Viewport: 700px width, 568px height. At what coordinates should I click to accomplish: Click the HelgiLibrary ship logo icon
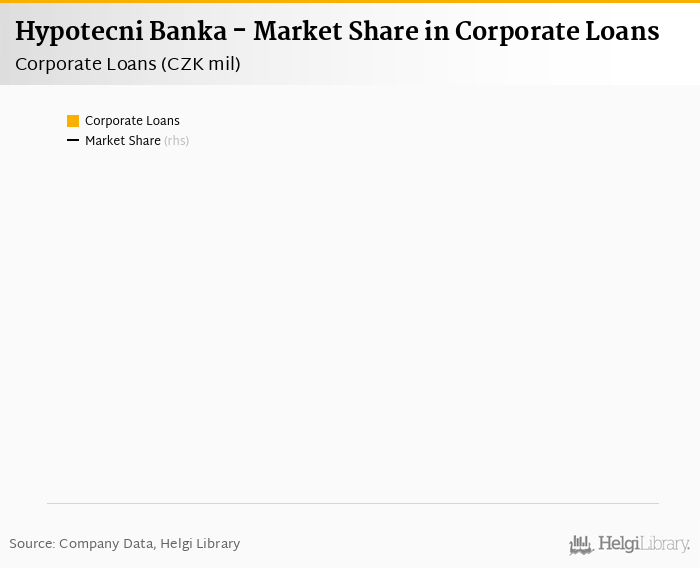581,544
